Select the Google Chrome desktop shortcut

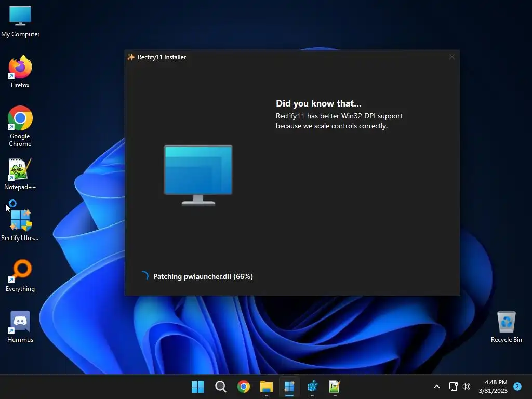(x=20, y=126)
